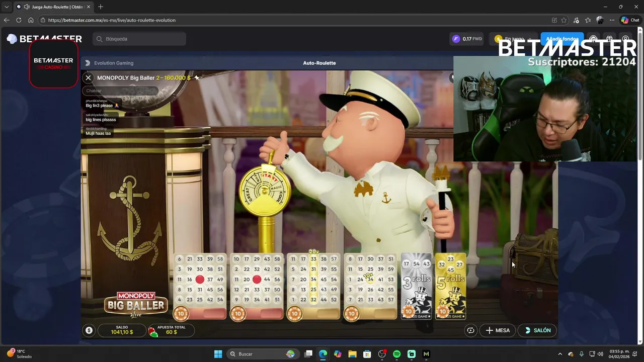Click the Monopoly Big Baller Live logo
The height and width of the screenshot is (362, 644).
[136, 305]
